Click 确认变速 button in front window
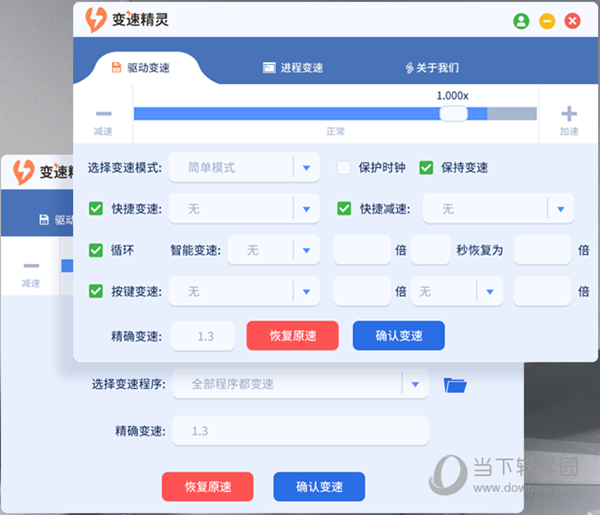The image size is (600, 515). pyautogui.click(x=399, y=336)
